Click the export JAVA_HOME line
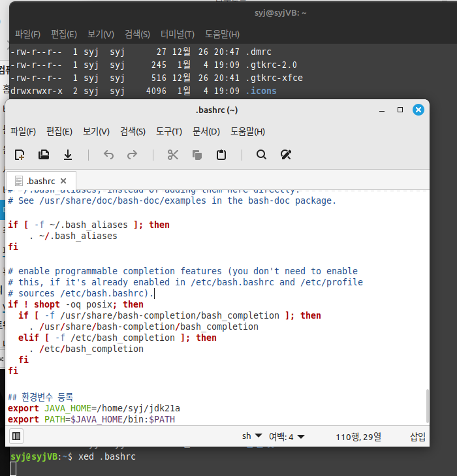457x476 pixels. pos(94,408)
